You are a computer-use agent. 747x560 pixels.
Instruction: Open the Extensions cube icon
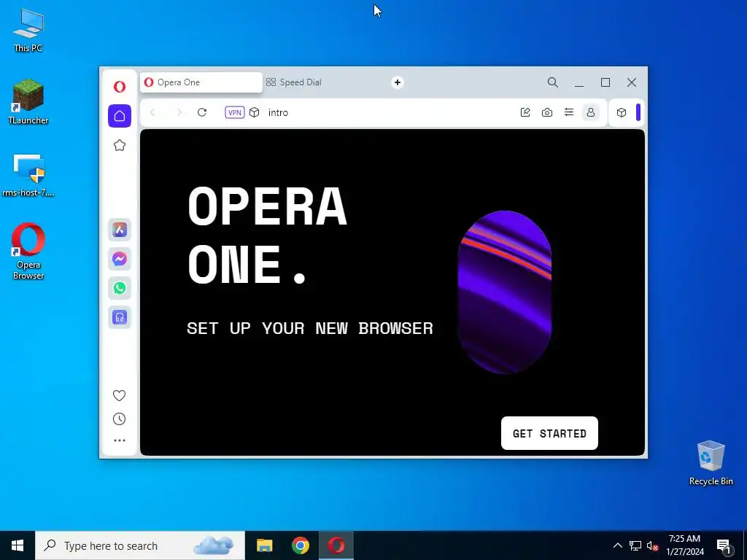(x=622, y=112)
